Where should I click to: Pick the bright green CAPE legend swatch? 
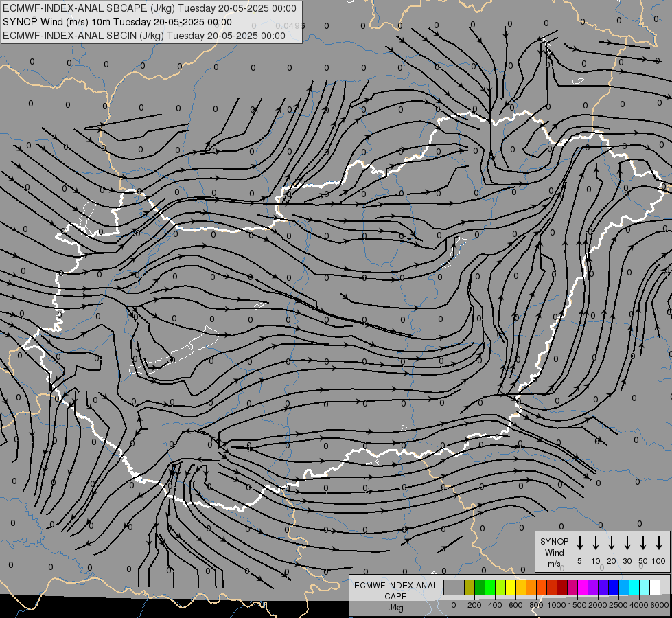tap(490, 587)
